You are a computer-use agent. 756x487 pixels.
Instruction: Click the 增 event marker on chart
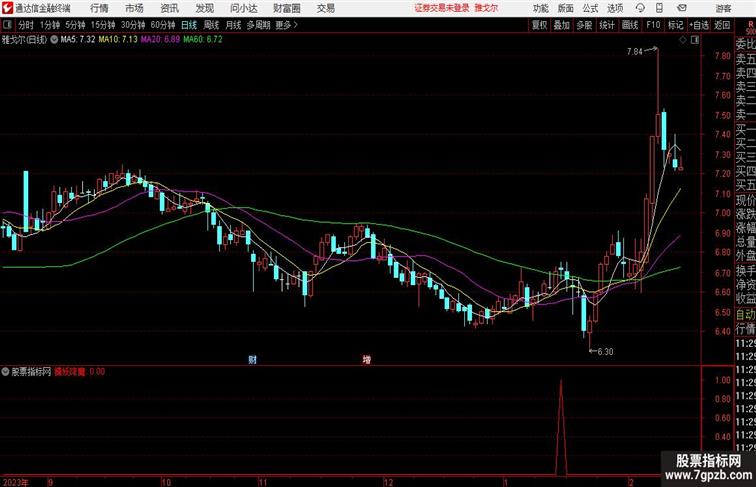[x=367, y=359]
